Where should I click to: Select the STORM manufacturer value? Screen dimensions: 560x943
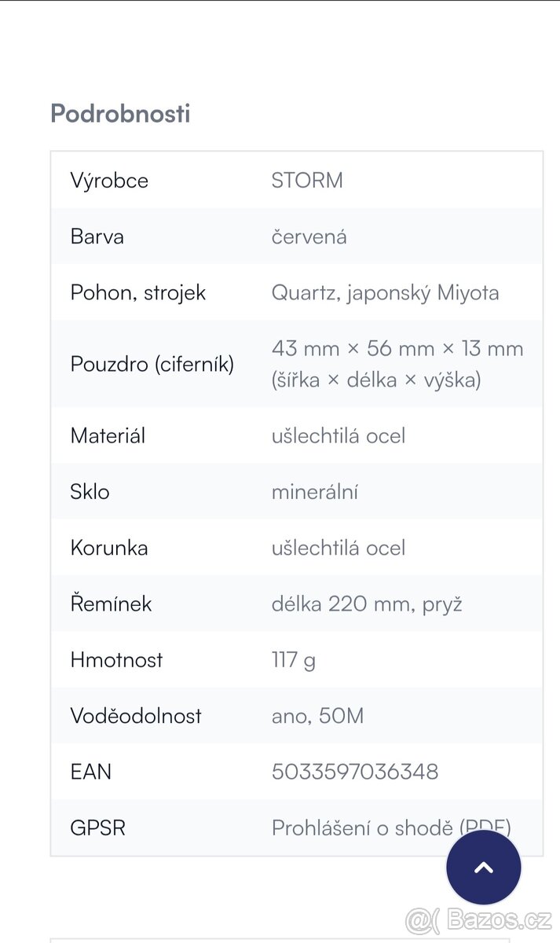tap(307, 180)
